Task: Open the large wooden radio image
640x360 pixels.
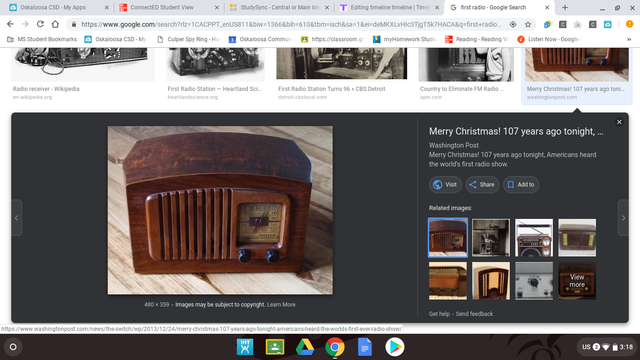Action: pos(220,210)
